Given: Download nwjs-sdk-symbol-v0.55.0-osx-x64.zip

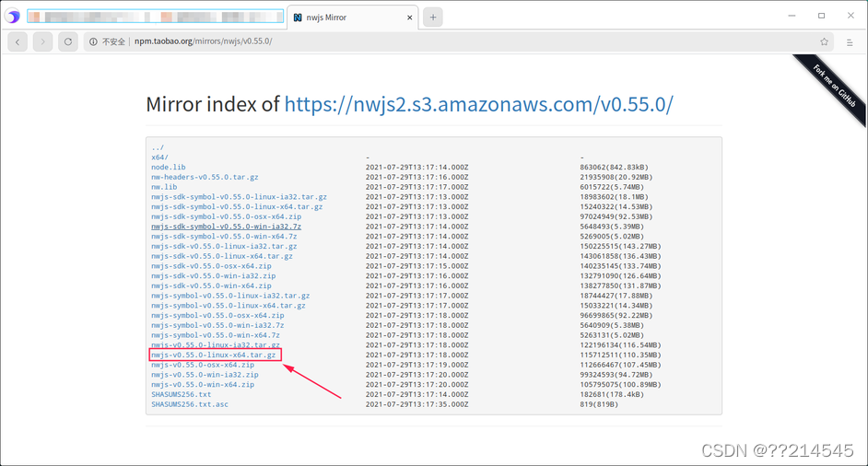Looking at the screenshot, I should pos(227,217).
